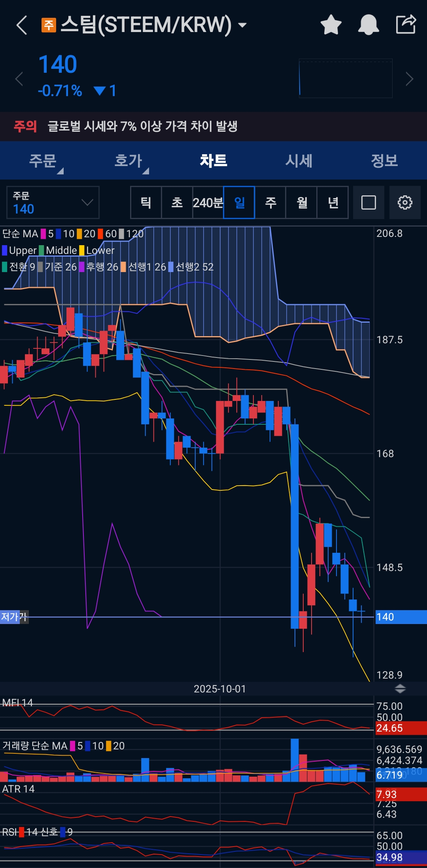Image resolution: width=427 pixels, height=868 pixels.
Task: Tap the back arrow icon
Action: click(22, 25)
